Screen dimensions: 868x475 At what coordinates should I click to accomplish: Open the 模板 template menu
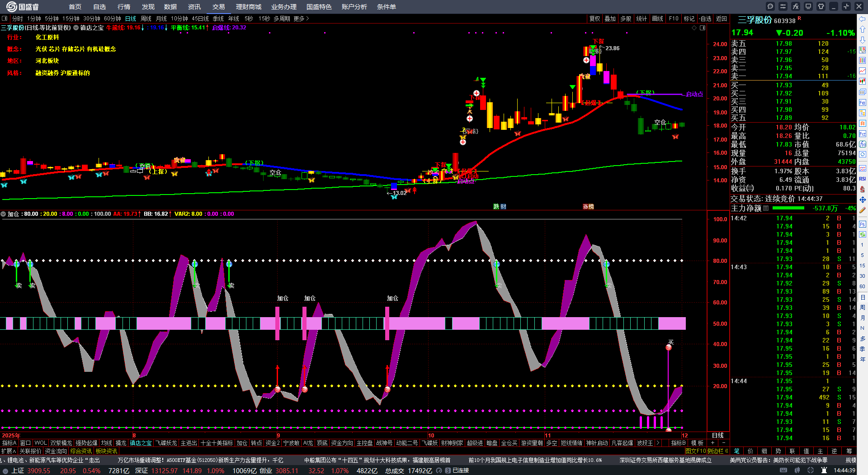(697, 443)
